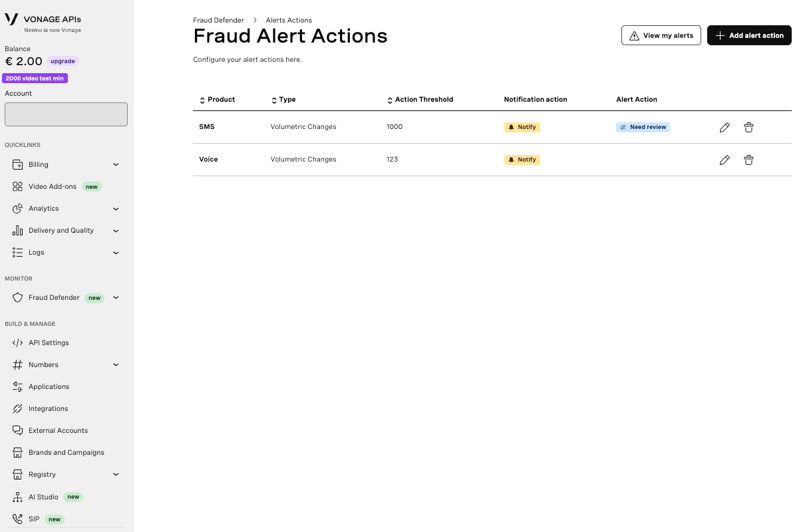Viewport: 805px width, 532px height.
Task: Open the Applications section icon
Action: [17, 386]
